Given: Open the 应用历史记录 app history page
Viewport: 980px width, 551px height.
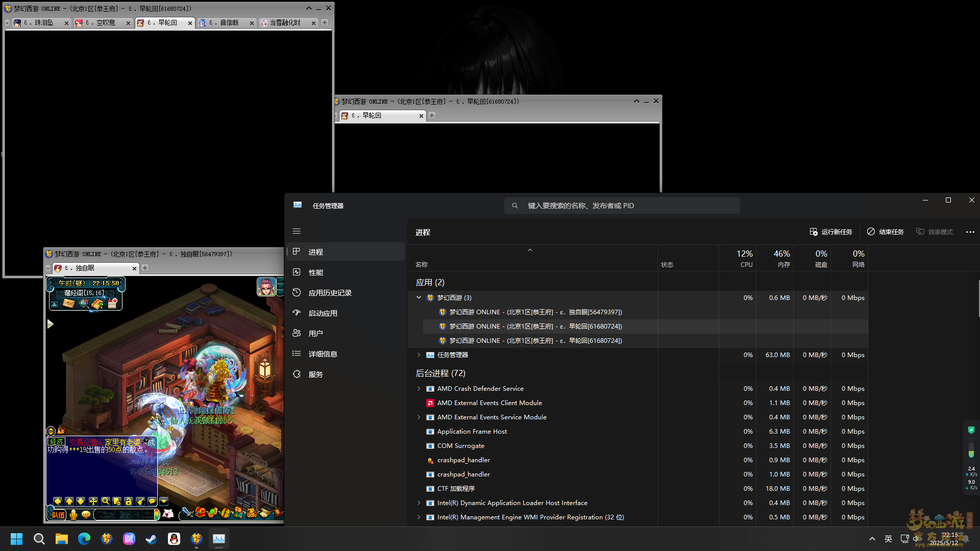Looking at the screenshot, I should coord(346,293).
